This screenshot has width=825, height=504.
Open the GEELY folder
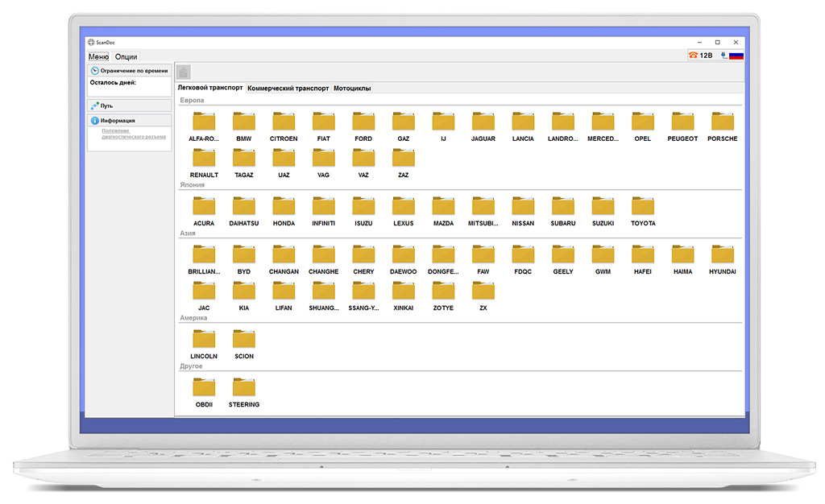tap(563, 259)
